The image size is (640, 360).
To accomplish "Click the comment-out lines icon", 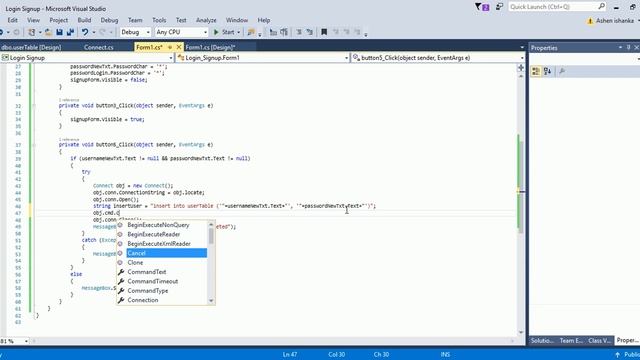I will 299,32.
